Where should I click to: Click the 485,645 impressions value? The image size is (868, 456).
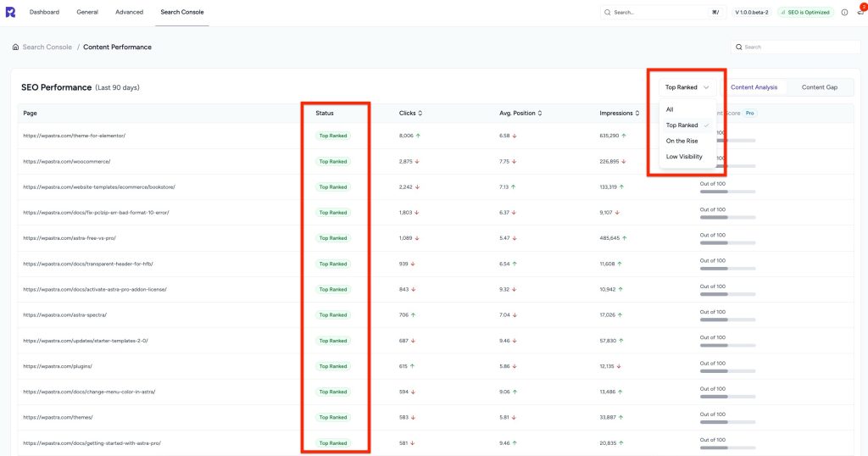click(x=609, y=238)
